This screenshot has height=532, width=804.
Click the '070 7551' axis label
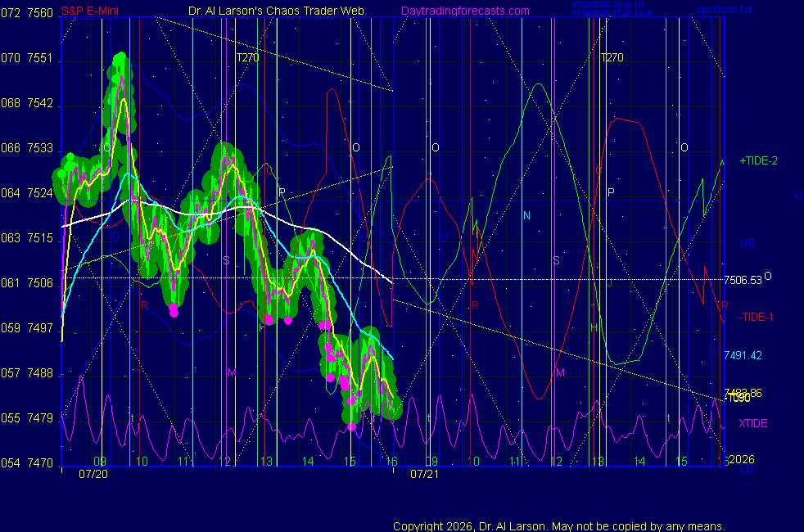coord(27,58)
